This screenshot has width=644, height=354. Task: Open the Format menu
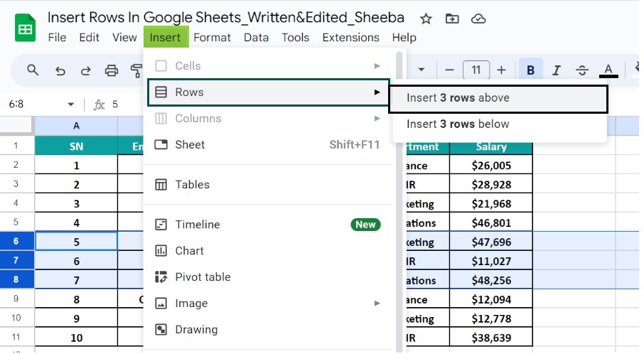click(x=212, y=38)
